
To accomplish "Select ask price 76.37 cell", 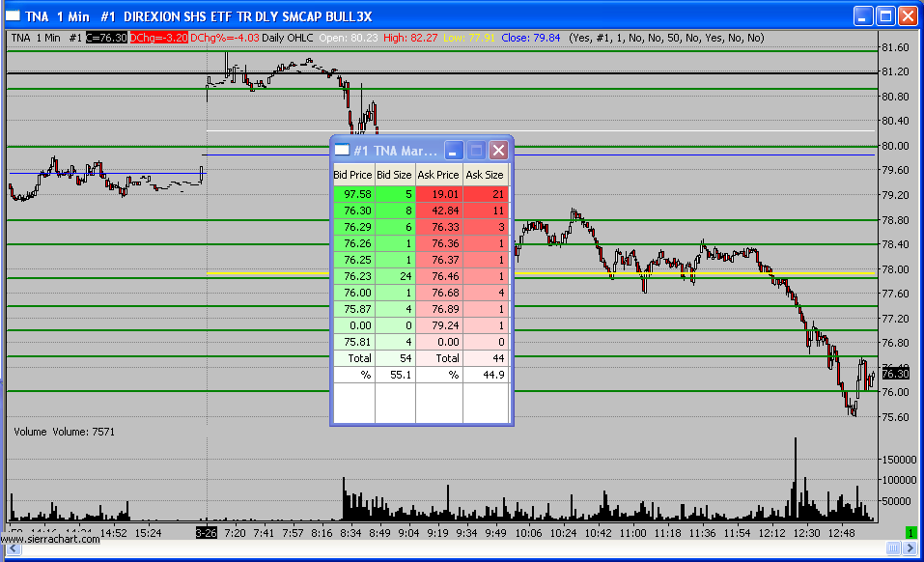I will [439, 260].
